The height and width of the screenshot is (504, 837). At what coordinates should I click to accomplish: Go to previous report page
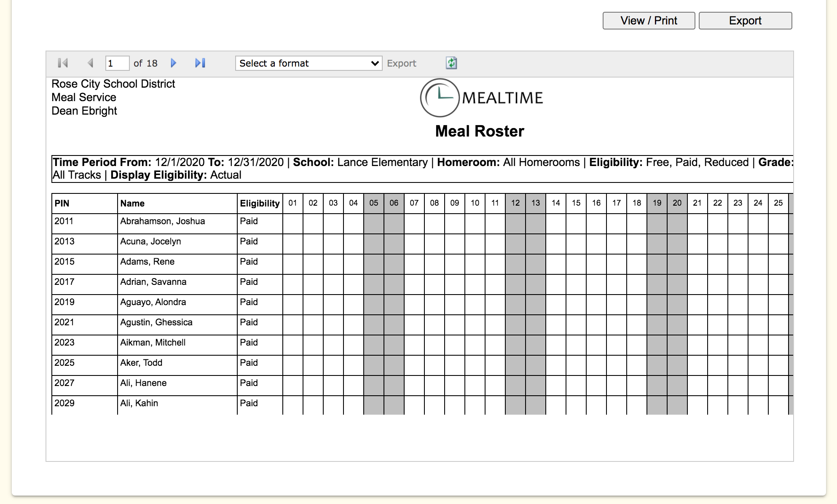click(90, 63)
